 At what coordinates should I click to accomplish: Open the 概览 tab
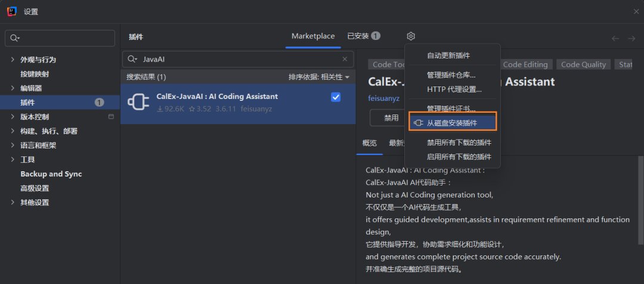pyautogui.click(x=369, y=143)
